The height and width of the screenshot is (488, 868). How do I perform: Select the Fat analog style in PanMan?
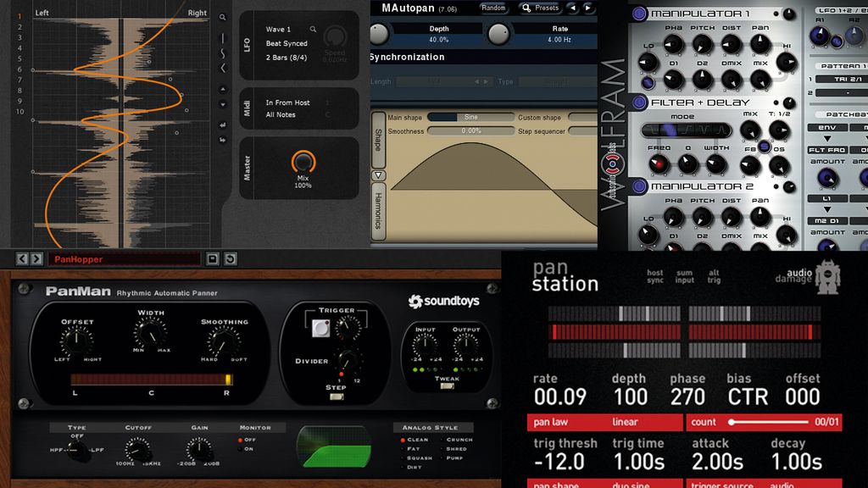[404, 449]
